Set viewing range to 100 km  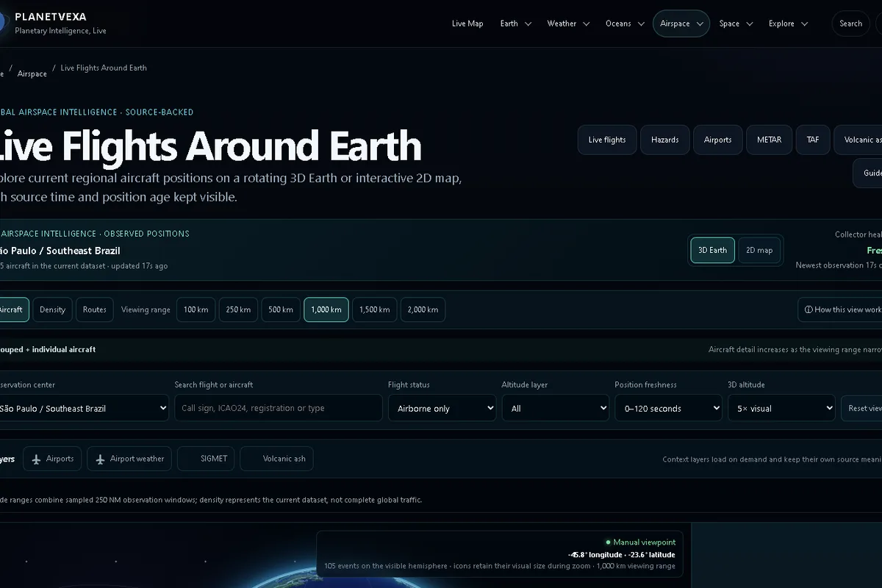[x=196, y=309]
